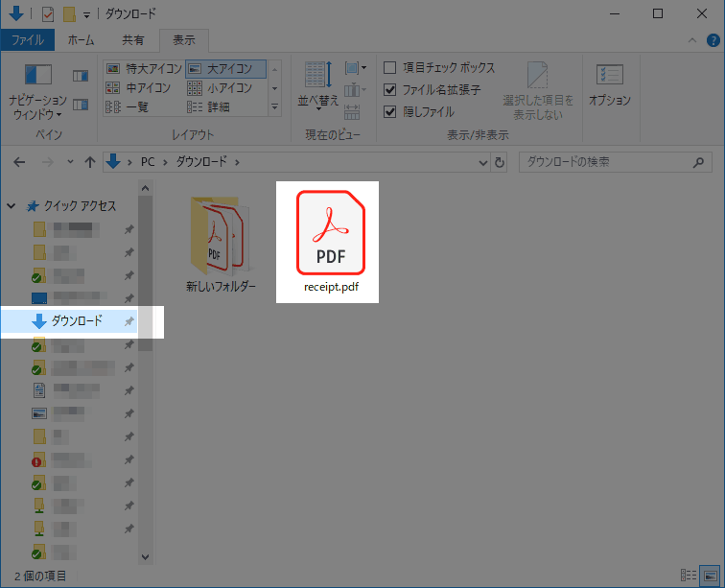Select クイック アクセス in the navigation pane
The width and height of the screenshot is (725, 588).
coord(71,206)
